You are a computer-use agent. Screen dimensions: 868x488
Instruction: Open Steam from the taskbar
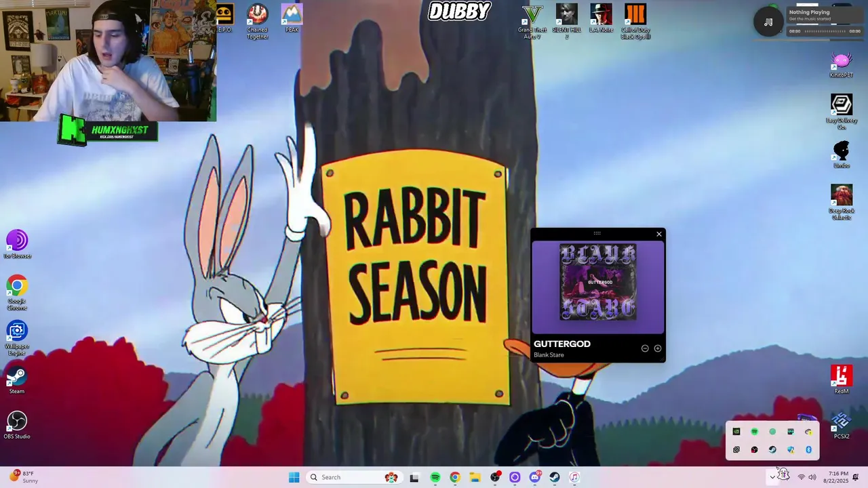tap(555, 477)
